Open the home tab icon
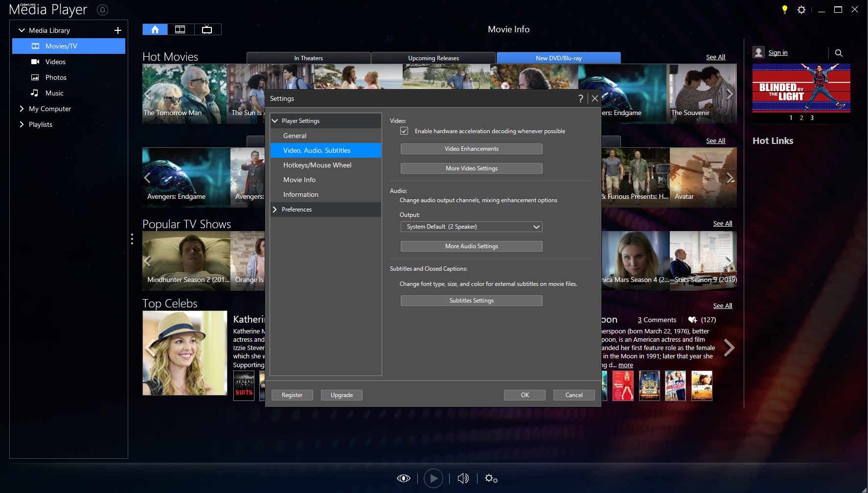The image size is (868, 493). pos(155,29)
